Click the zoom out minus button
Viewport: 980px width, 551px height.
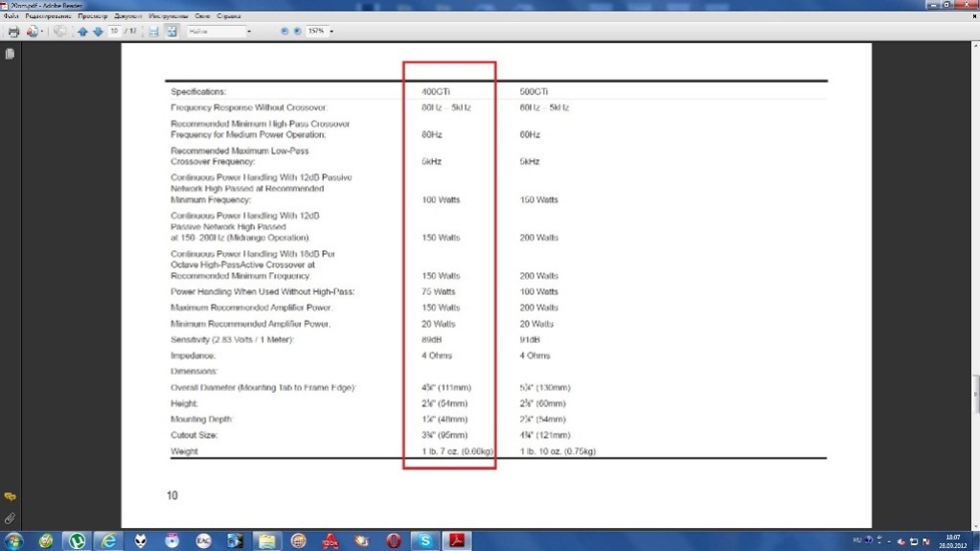(285, 32)
